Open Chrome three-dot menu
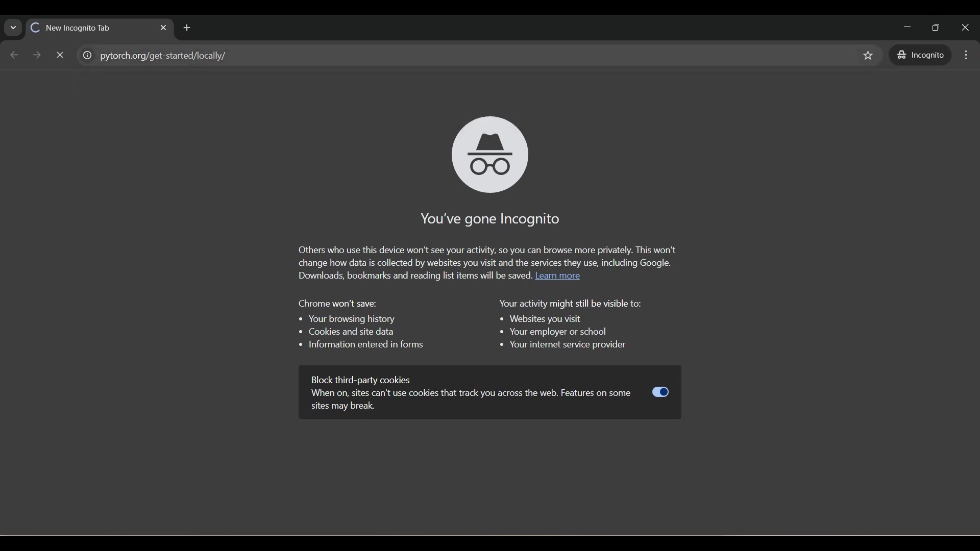The image size is (980, 551). pos(967,55)
